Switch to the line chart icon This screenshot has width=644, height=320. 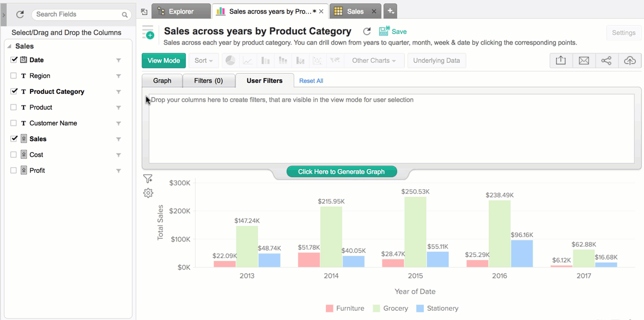point(248,61)
